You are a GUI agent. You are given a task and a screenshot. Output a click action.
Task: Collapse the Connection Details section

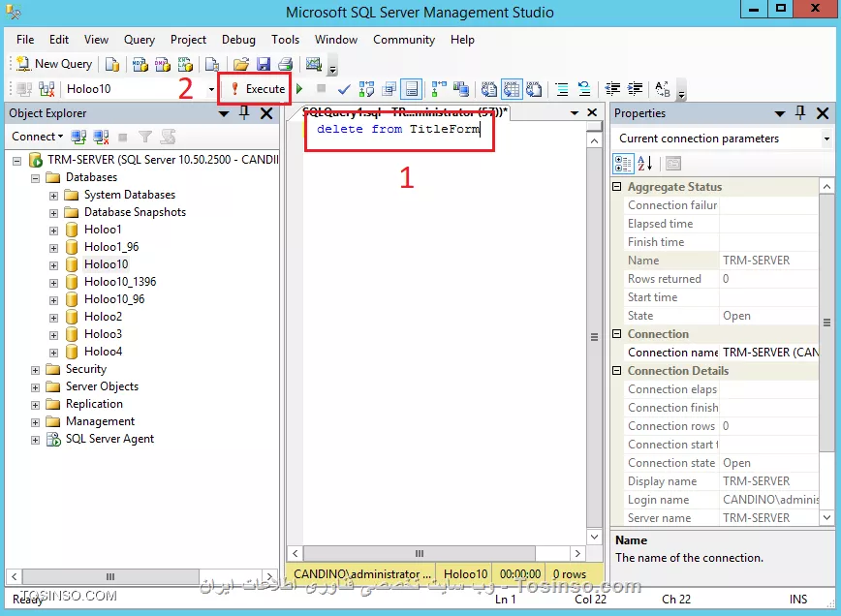pos(617,370)
